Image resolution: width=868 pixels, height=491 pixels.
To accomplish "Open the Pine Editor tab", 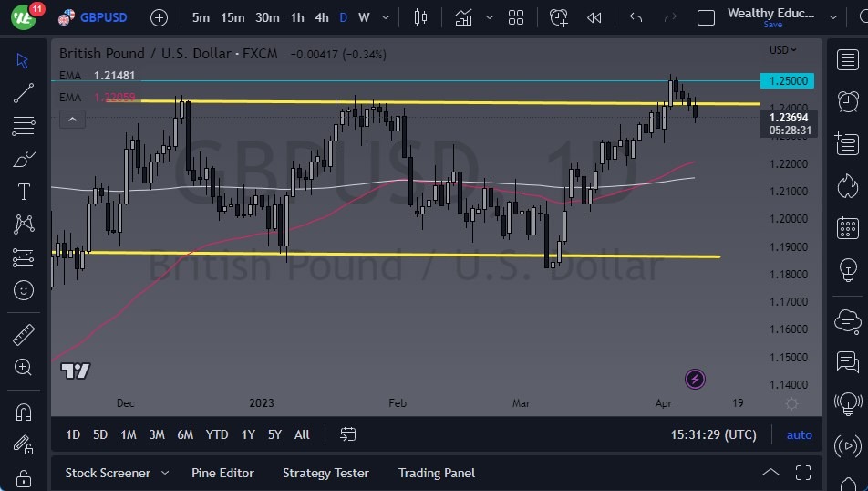I will pos(222,473).
